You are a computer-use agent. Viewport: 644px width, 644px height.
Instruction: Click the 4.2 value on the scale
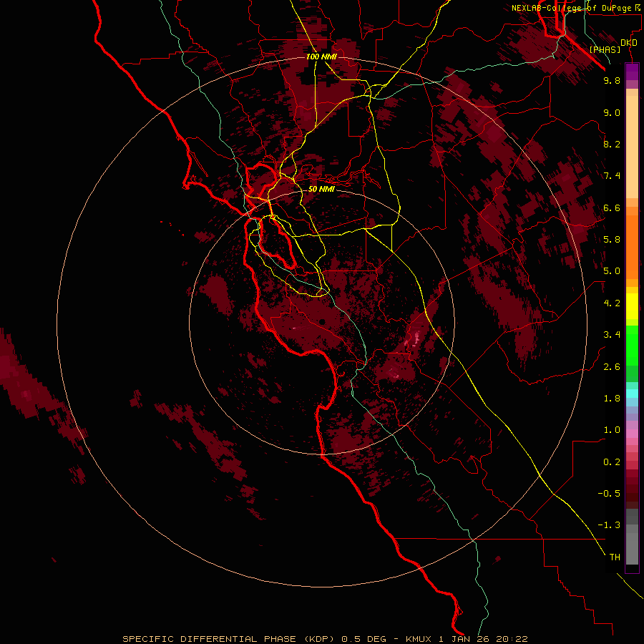(612, 303)
